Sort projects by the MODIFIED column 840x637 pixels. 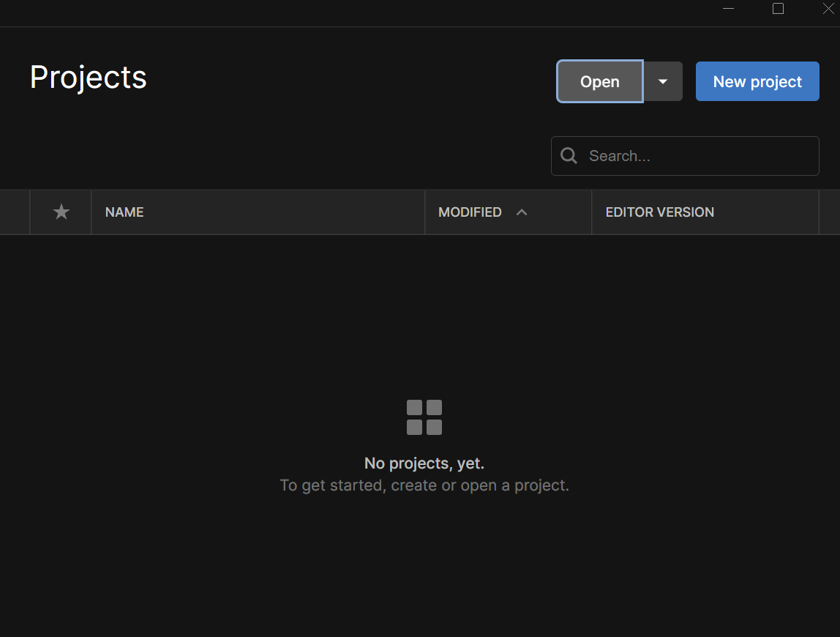tap(470, 212)
